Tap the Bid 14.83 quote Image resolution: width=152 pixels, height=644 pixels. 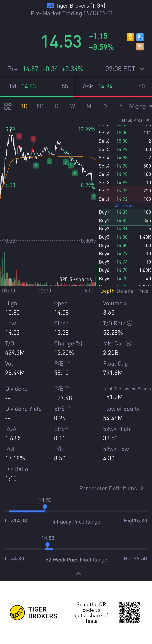coord(38,86)
